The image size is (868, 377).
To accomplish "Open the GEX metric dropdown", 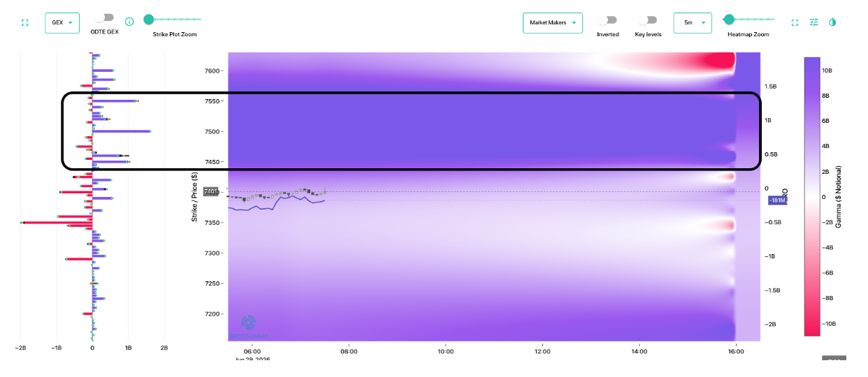I will click(62, 23).
